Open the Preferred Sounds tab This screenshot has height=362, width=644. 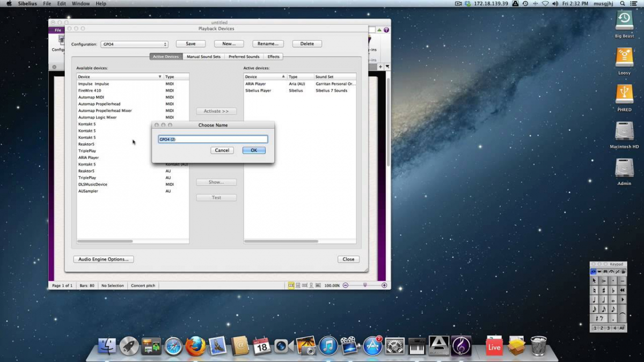point(244,57)
